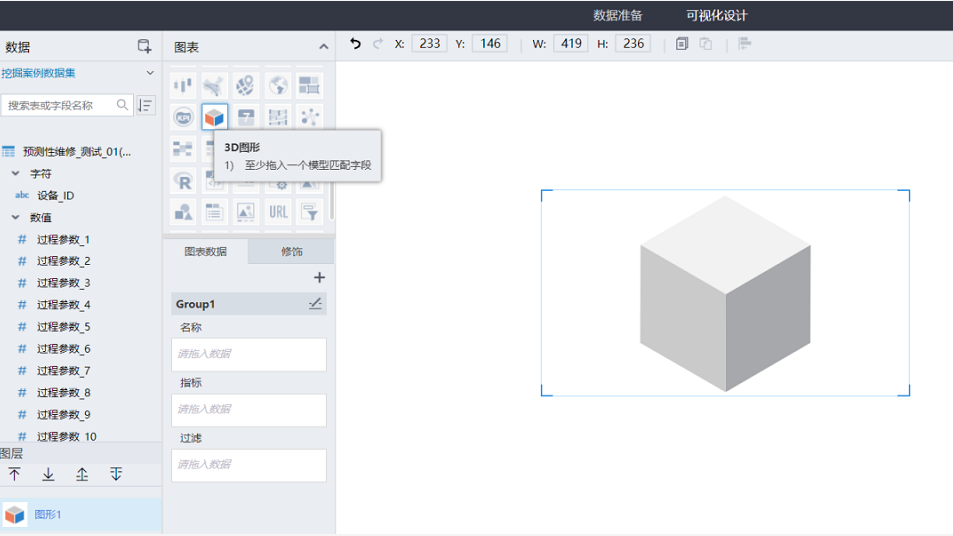953x536 pixels.
Task: Select the 3D cube chart icon
Action: [x=214, y=117]
